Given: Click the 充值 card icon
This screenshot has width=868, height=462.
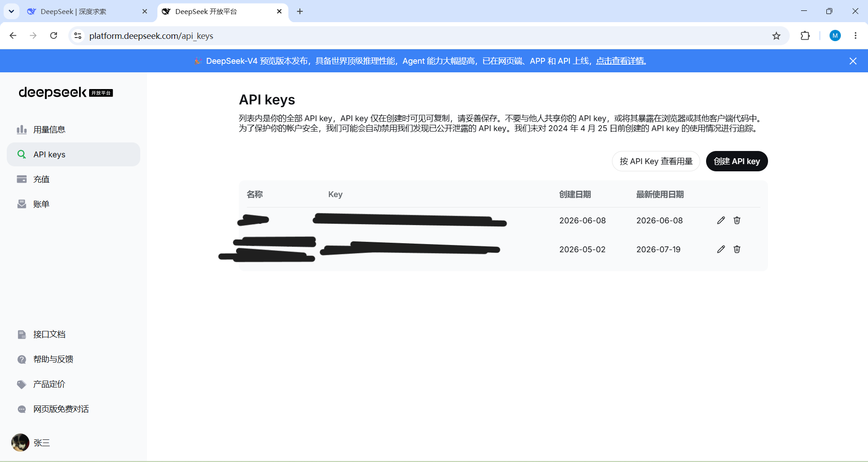Looking at the screenshot, I should pos(22,179).
